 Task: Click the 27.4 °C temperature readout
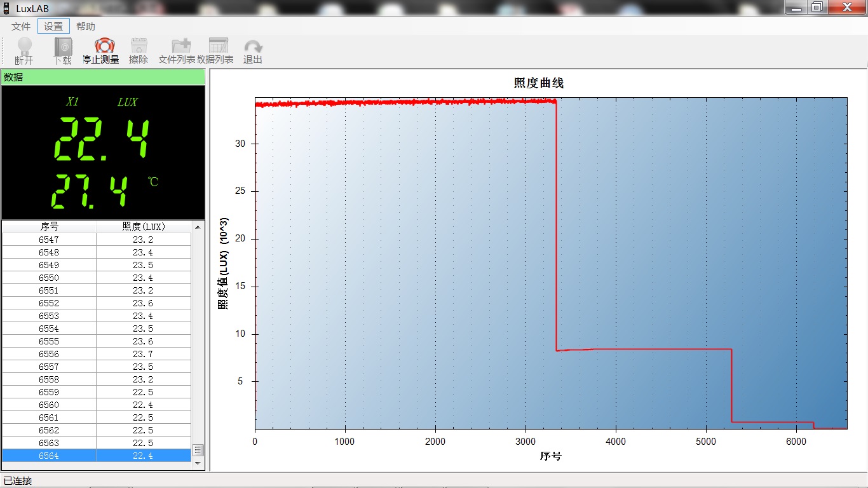point(89,192)
